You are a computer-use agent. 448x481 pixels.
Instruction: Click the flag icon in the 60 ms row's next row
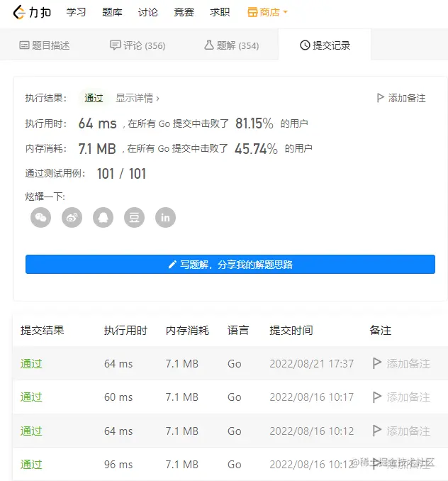click(x=376, y=431)
